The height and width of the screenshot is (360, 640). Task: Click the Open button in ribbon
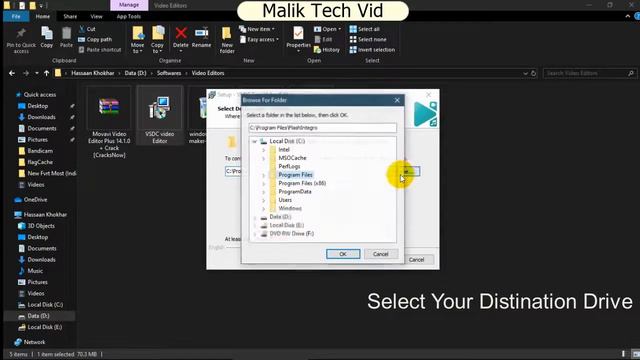327,29
